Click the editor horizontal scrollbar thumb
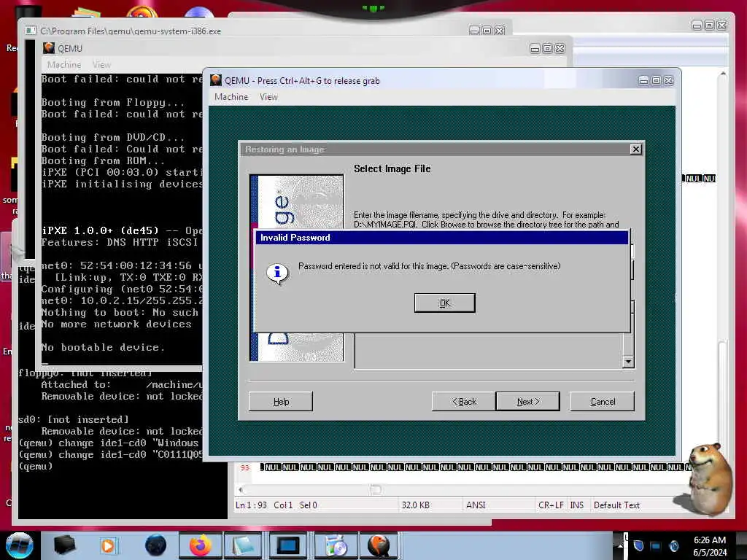Screen dimensions: 747x560 376,489
